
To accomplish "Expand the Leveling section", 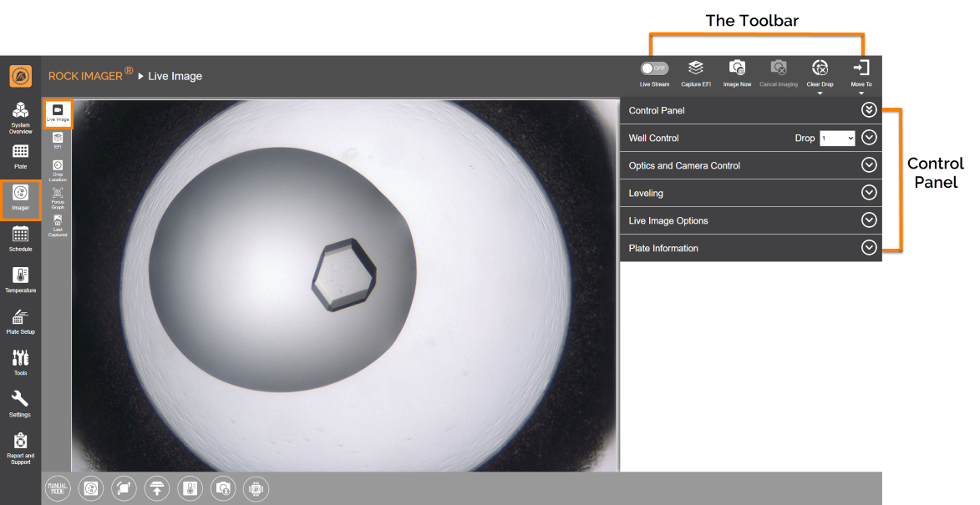I will click(x=869, y=193).
